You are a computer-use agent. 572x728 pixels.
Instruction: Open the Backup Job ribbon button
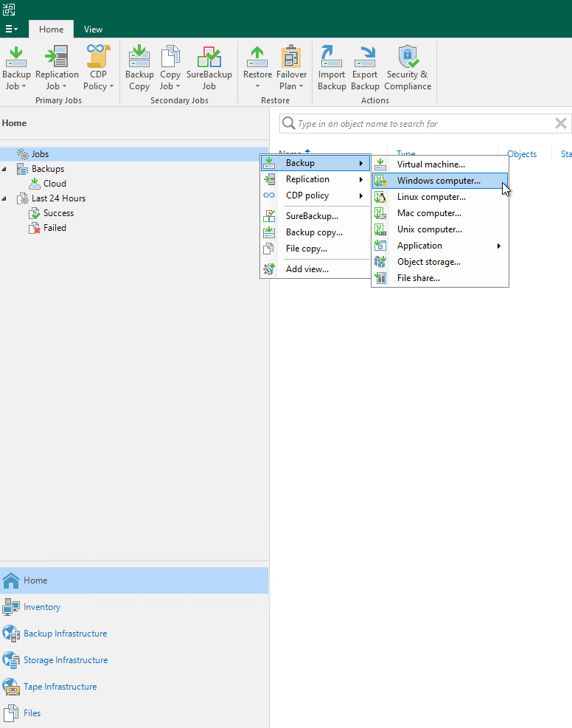(16, 68)
